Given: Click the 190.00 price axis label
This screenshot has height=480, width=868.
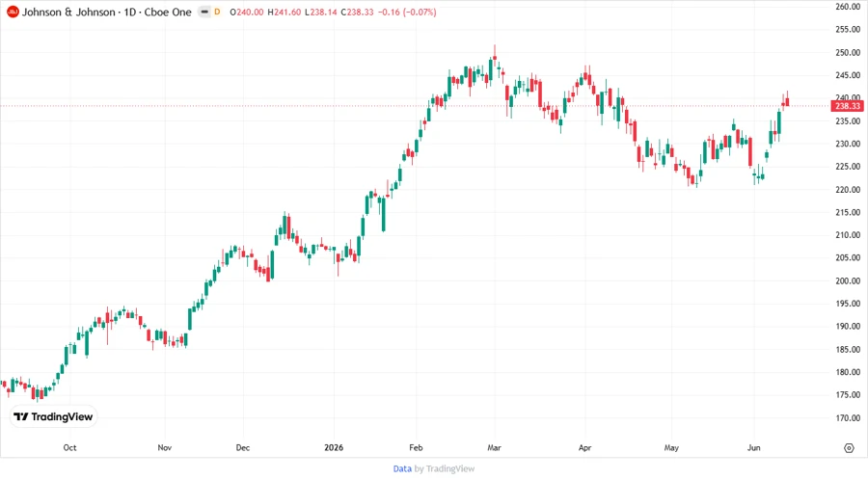Looking at the screenshot, I should tap(848, 327).
